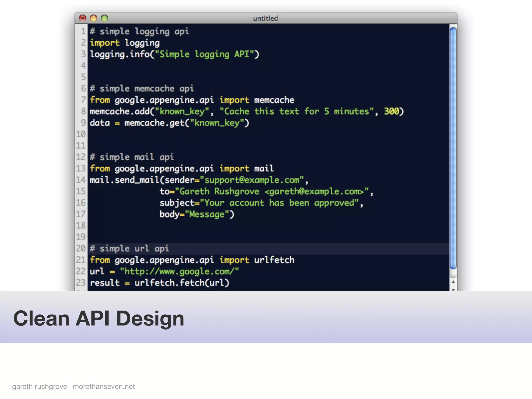This screenshot has height=399, width=532.
Task: Minimize the untitled editor window
Action: click(94, 18)
